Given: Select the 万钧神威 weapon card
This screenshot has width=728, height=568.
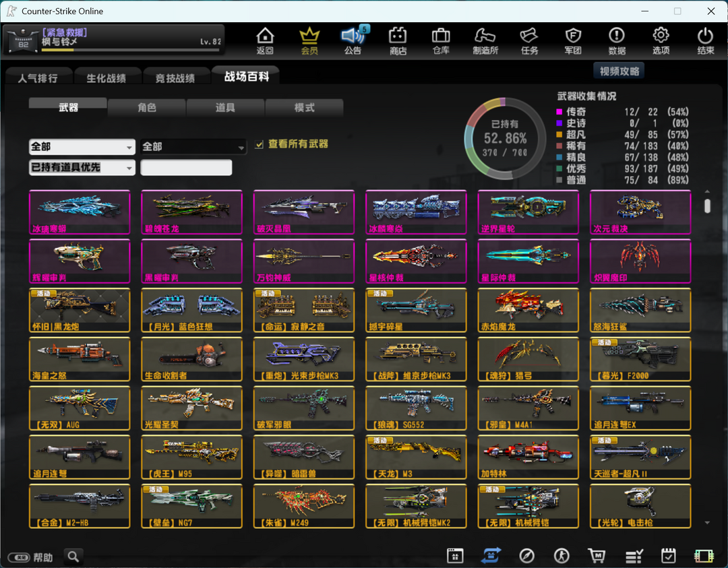Looking at the screenshot, I should click(x=304, y=261).
